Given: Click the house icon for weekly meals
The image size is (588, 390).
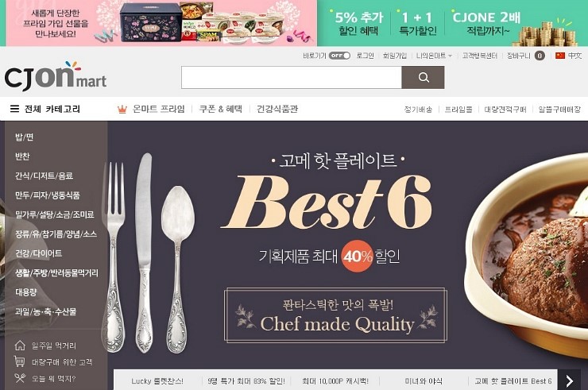Looking at the screenshot, I should [20, 346].
